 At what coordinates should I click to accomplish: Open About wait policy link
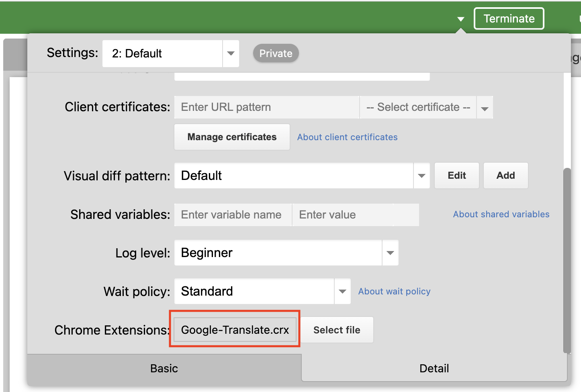coord(394,291)
